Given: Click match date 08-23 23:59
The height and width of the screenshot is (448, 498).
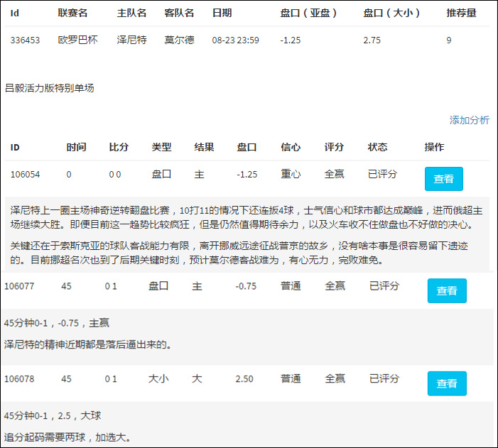Looking at the screenshot, I should pos(235,40).
